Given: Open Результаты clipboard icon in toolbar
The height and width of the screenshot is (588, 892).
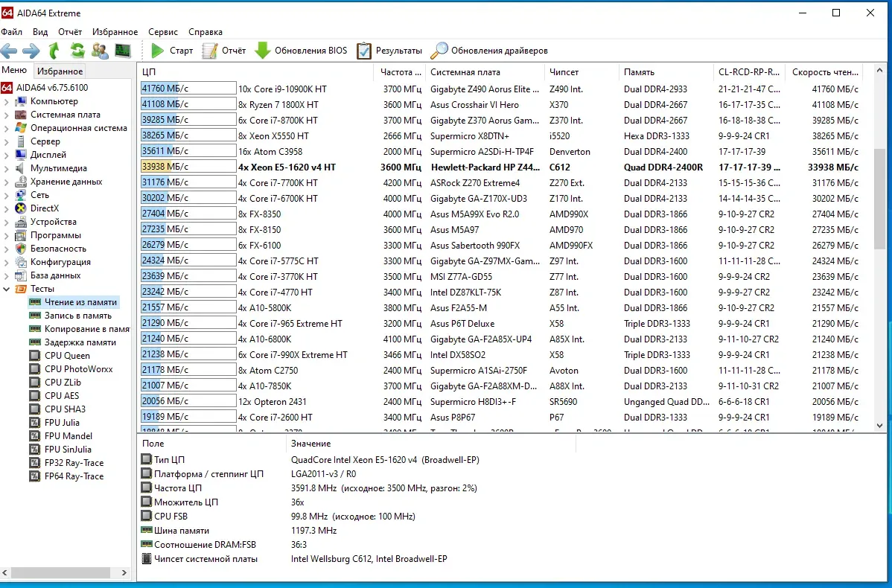Looking at the screenshot, I should 364,51.
